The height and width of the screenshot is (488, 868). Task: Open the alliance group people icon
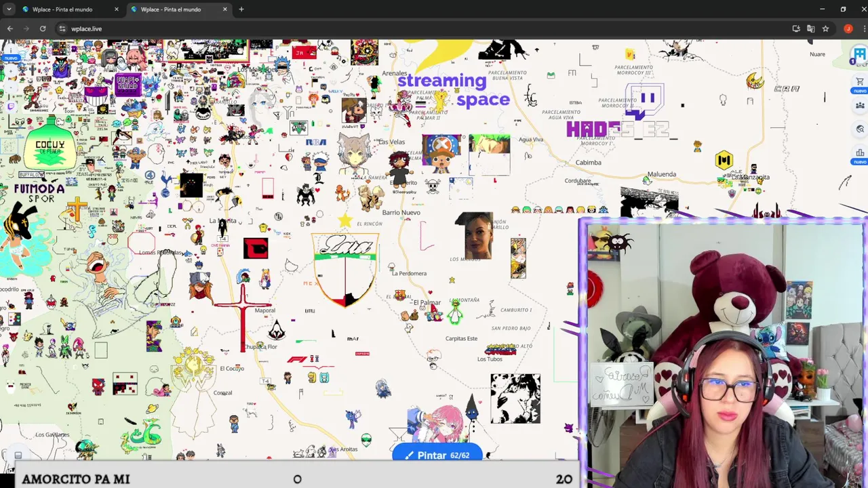tap(860, 105)
